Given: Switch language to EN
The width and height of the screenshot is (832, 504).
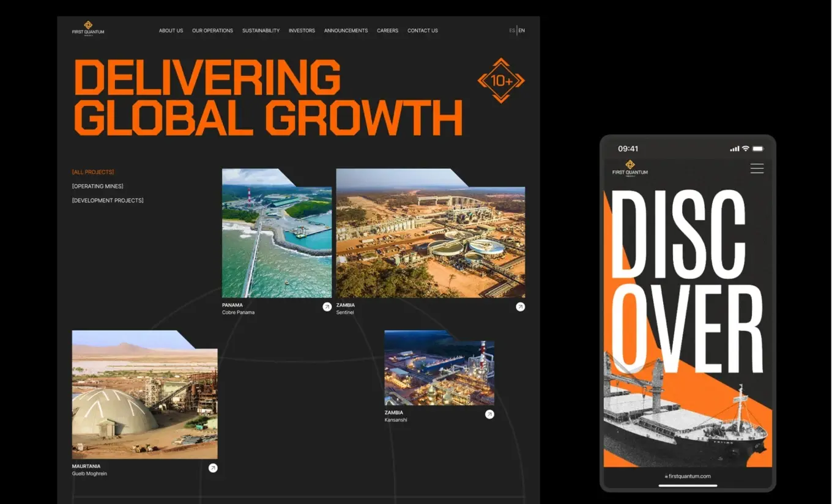Looking at the screenshot, I should (x=522, y=31).
